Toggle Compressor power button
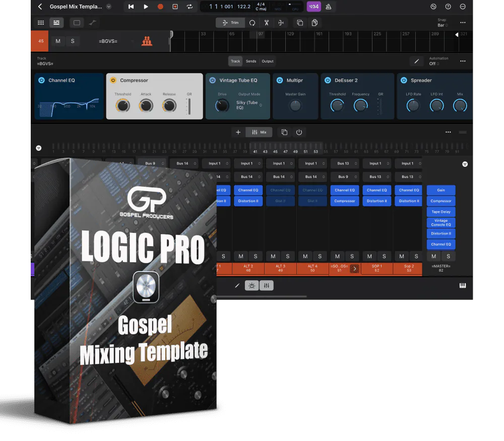Image resolution: width=504 pixels, height=441 pixels. pos(113,80)
